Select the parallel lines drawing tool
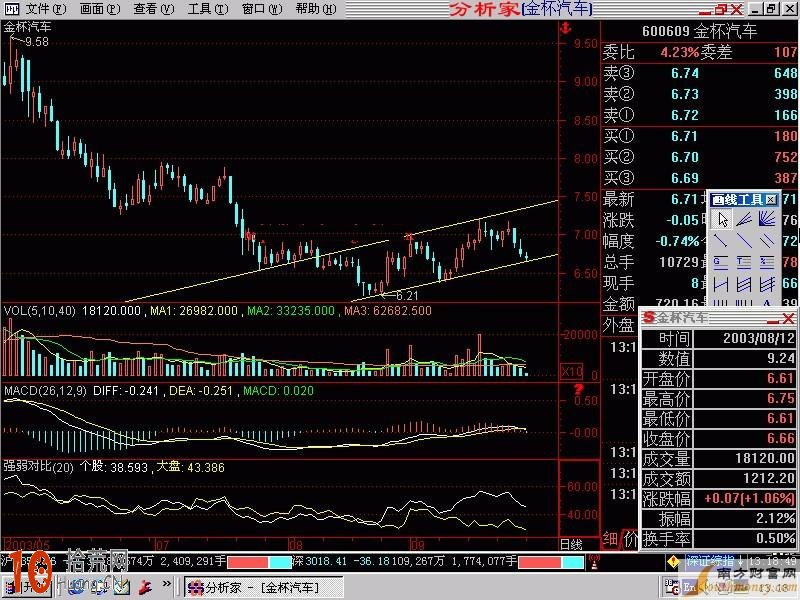This screenshot has height=600, width=800. tap(767, 241)
